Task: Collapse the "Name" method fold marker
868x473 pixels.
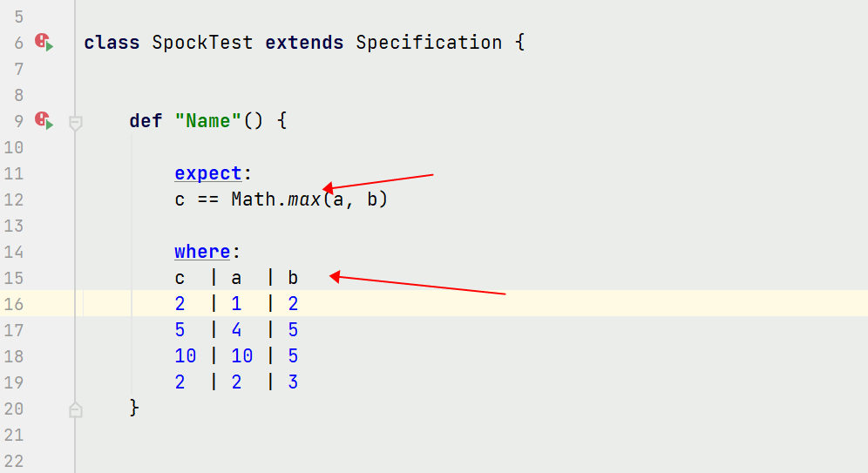Action: [x=76, y=123]
